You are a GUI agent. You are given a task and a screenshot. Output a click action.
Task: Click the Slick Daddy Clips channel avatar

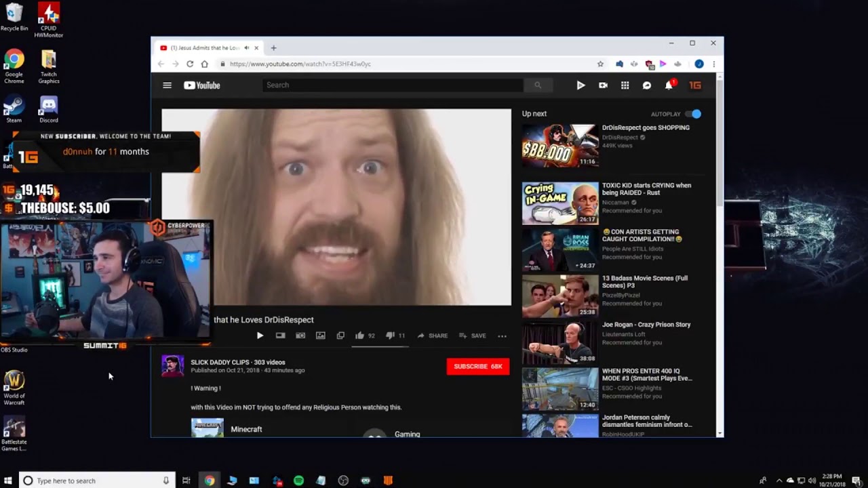tap(172, 366)
